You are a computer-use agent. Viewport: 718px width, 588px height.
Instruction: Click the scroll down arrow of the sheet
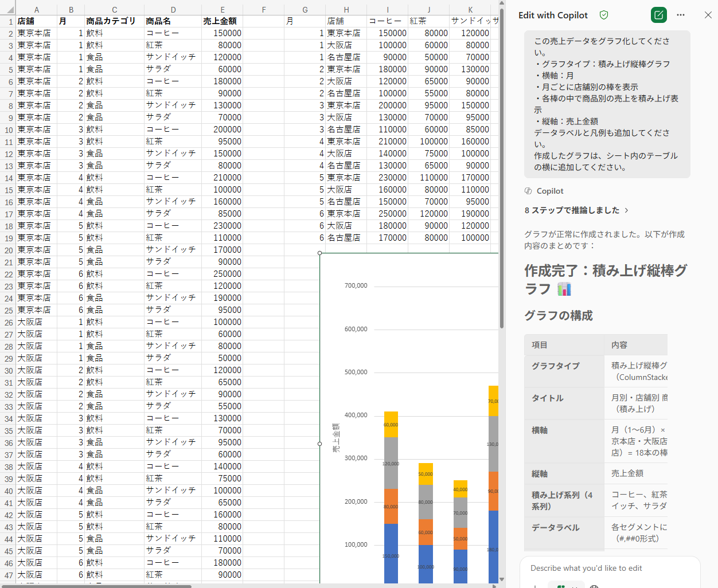(502, 579)
